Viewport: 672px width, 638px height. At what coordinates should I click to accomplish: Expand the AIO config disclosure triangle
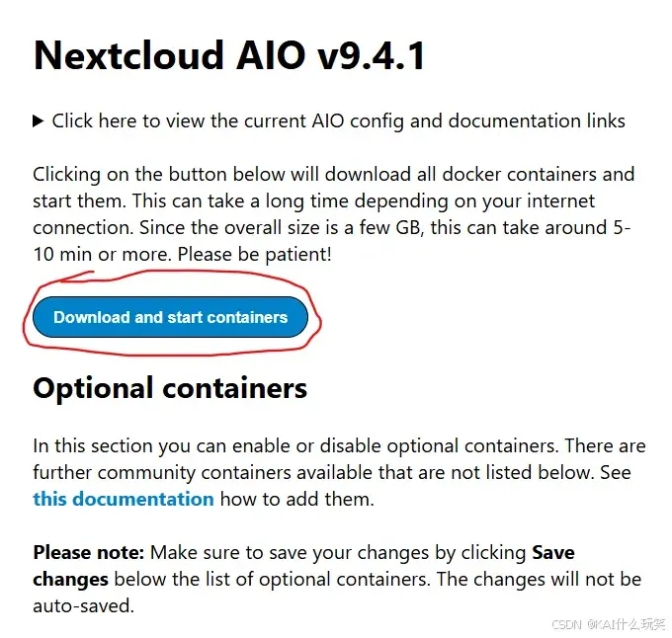click(39, 121)
